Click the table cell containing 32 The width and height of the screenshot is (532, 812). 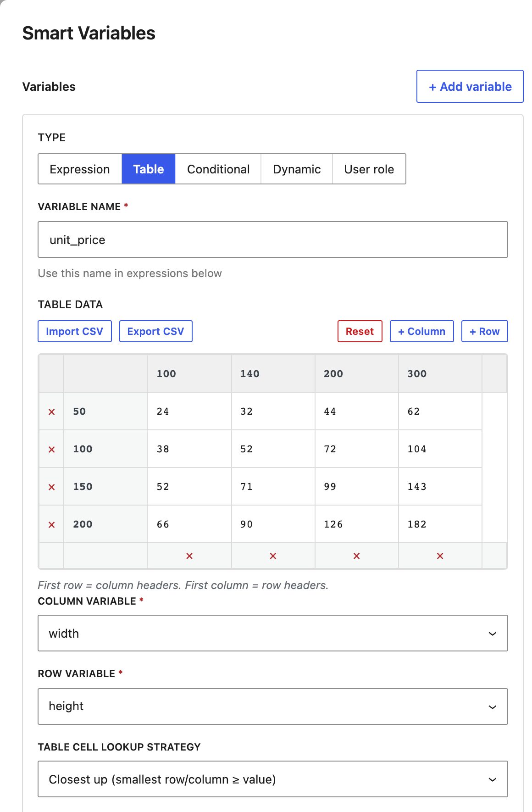pos(273,412)
